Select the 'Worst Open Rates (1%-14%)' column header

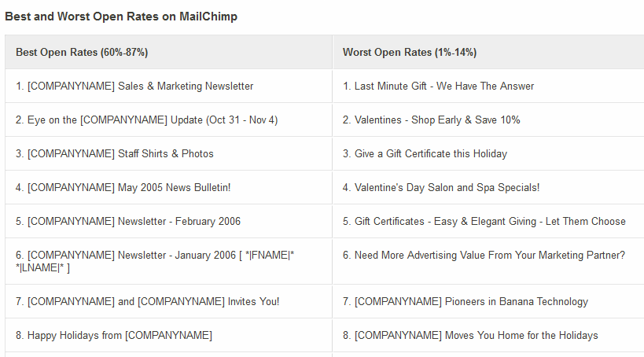click(x=488, y=52)
